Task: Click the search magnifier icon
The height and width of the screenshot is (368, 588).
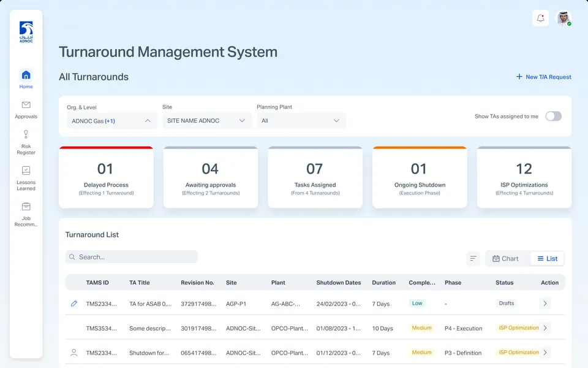Action: (72, 257)
